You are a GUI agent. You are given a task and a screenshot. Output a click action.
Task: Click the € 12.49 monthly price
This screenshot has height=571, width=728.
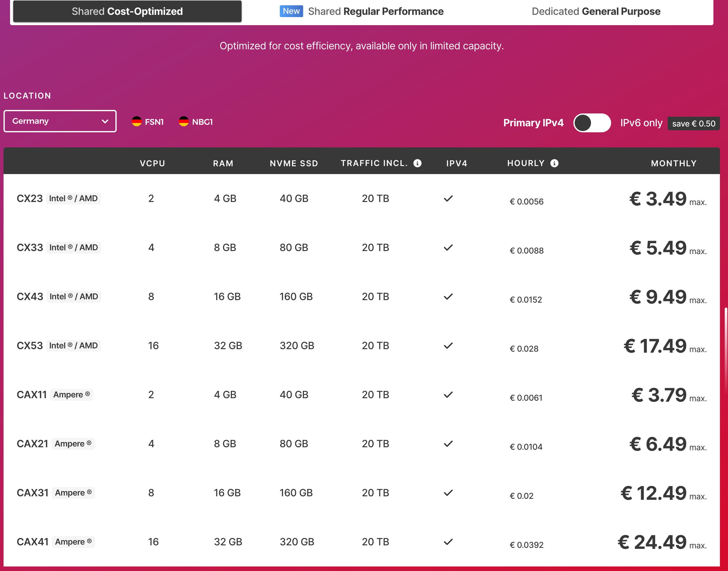tap(654, 493)
